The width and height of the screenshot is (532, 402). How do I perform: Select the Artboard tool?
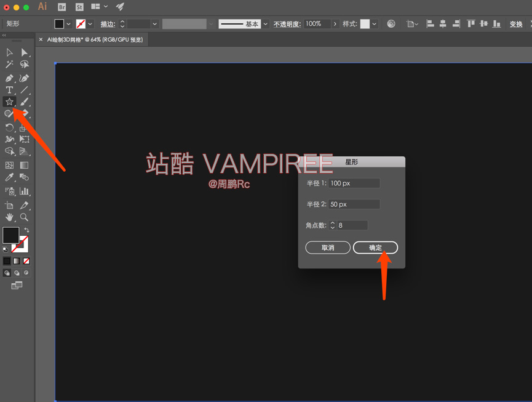(x=9, y=206)
